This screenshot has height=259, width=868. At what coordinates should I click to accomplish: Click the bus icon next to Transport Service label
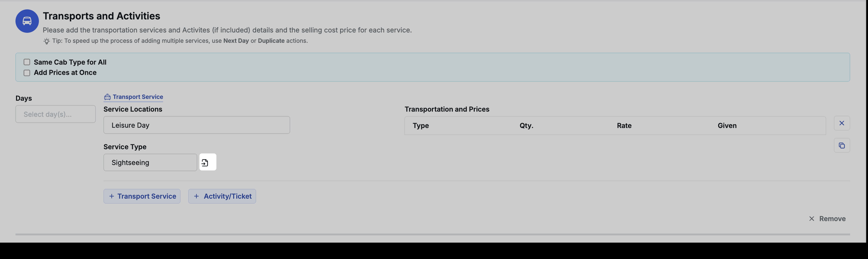[x=107, y=97]
